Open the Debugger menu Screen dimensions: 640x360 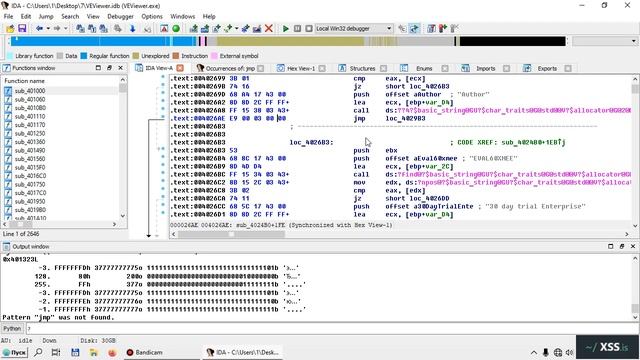[x=120, y=16]
